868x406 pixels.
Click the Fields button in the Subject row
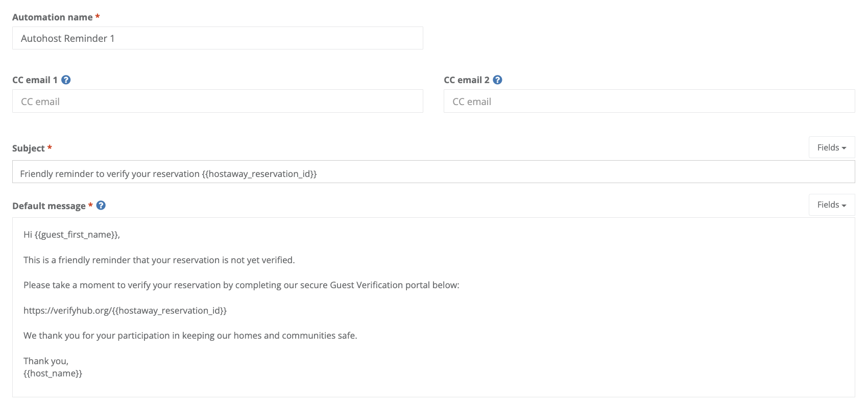click(831, 147)
